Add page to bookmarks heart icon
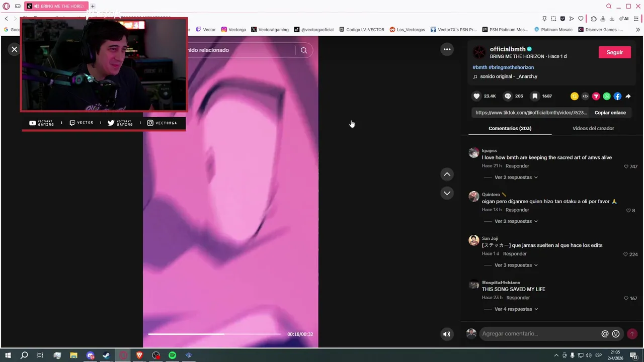This screenshot has width=644, height=362. tap(581, 19)
